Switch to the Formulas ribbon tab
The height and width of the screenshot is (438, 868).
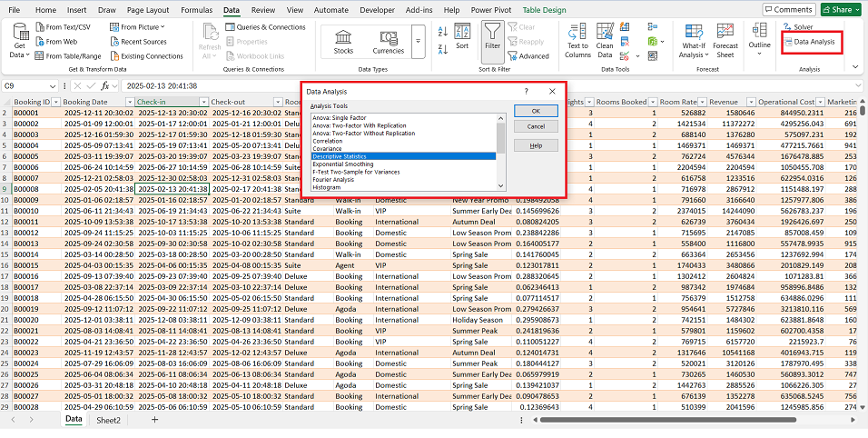[x=196, y=9]
